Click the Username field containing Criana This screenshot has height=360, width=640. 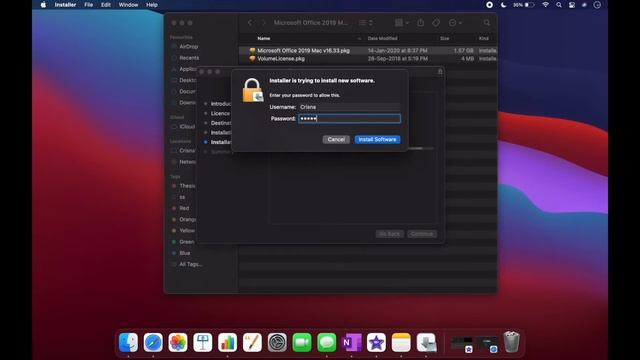349,107
